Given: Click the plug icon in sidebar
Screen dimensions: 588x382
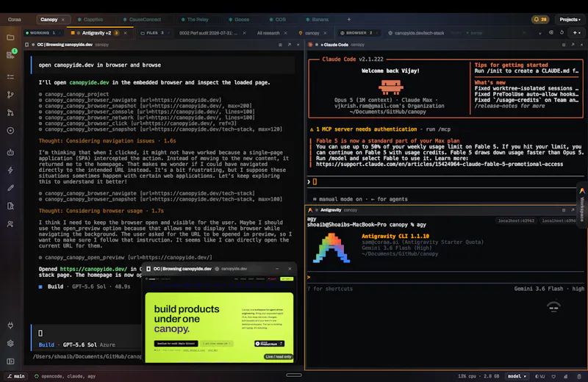Looking at the screenshot, I should [10, 325].
